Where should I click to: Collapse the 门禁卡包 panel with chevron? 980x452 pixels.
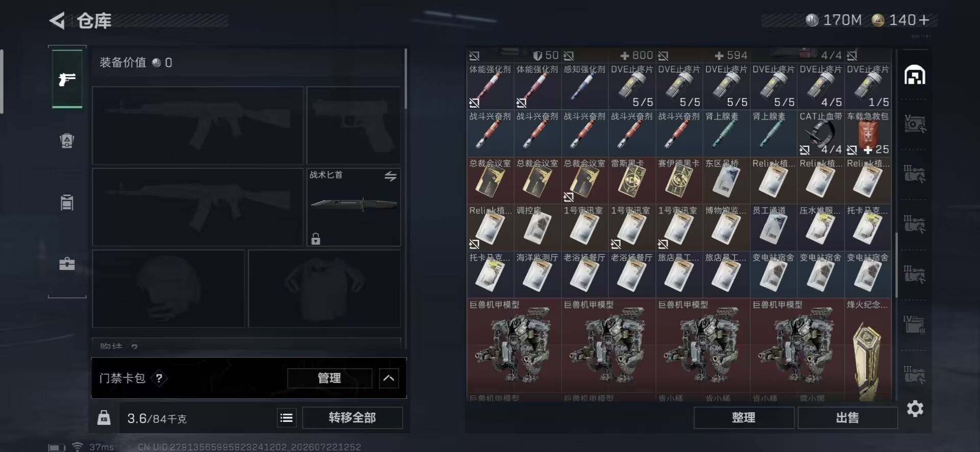[x=389, y=378]
